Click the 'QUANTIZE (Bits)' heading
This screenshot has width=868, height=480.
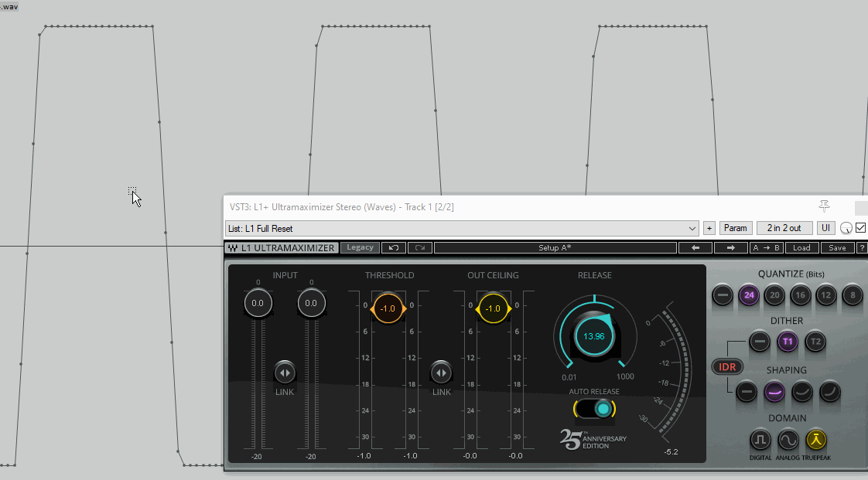(x=791, y=274)
